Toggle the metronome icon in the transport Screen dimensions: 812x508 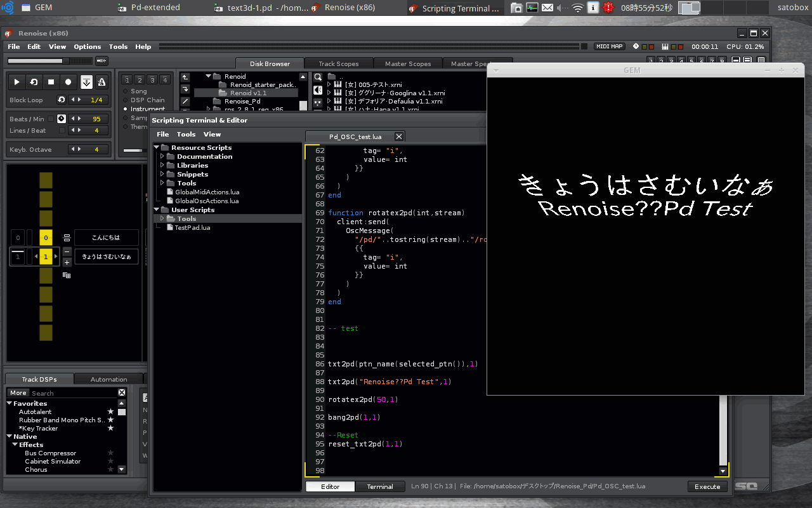(x=101, y=82)
